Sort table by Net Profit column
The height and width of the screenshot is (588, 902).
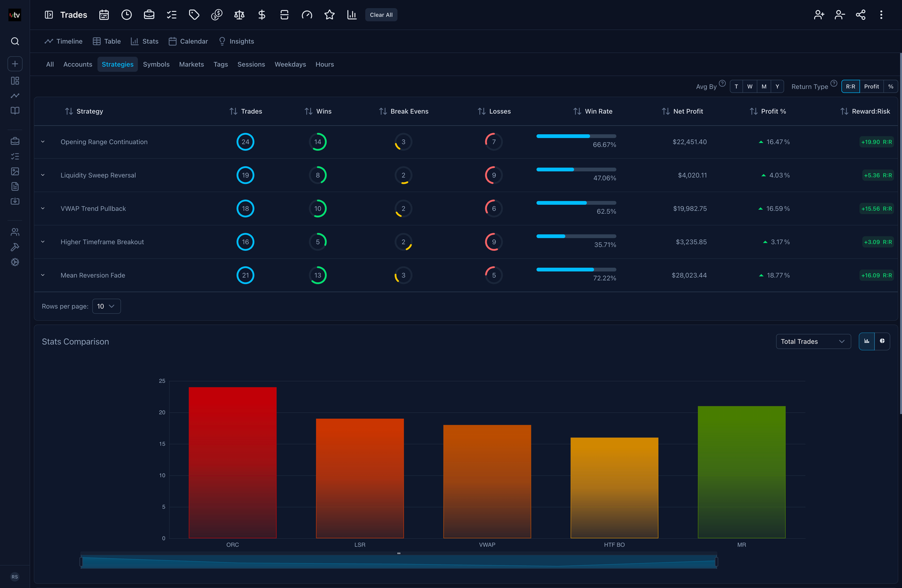(682, 112)
